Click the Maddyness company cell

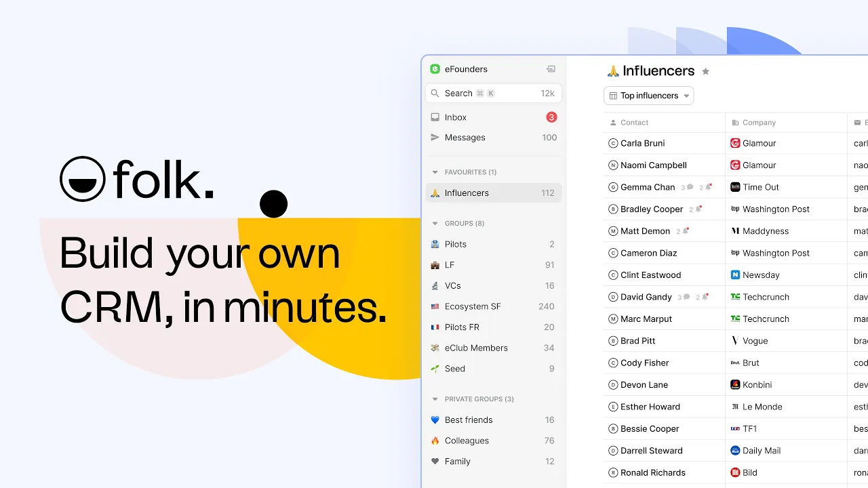[786, 231]
